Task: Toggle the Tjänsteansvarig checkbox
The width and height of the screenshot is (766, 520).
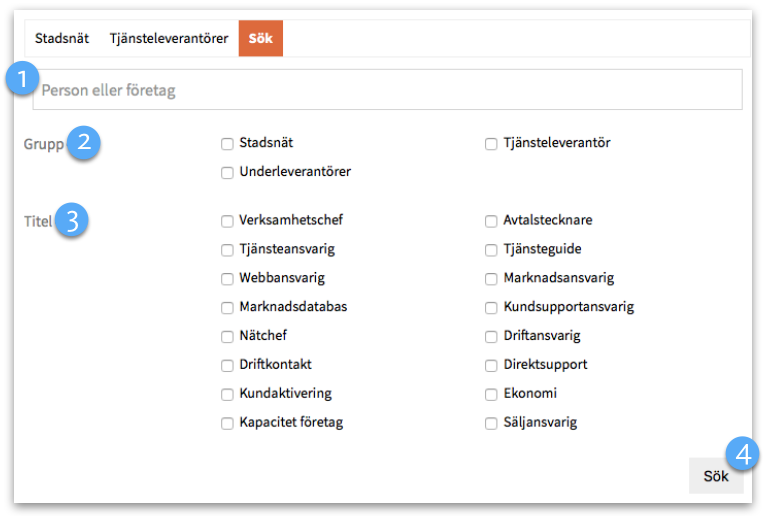Action: tap(227, 250)
